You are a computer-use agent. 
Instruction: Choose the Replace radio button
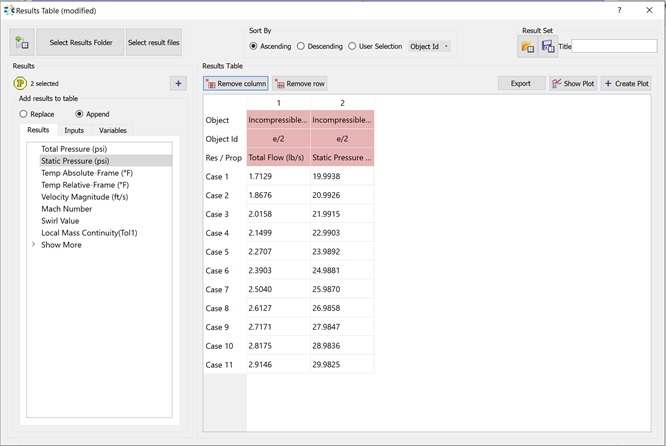[25, 114]
